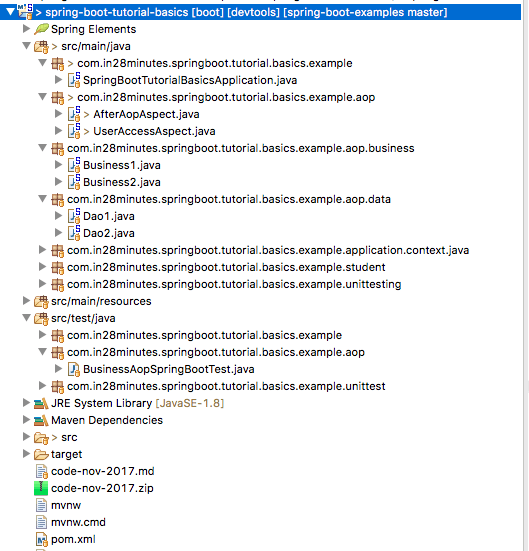Click the SpringBootTutorialBasicsApplication.java file icon
Image resolution: width=529 pixels, height=551 pixels.
tap(74, 80)
